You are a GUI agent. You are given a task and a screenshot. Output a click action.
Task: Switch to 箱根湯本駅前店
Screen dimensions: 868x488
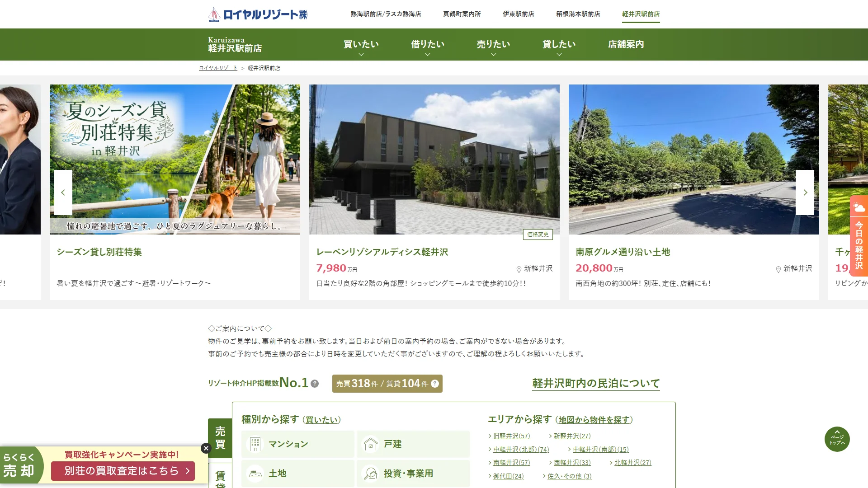tap(578, 14)
